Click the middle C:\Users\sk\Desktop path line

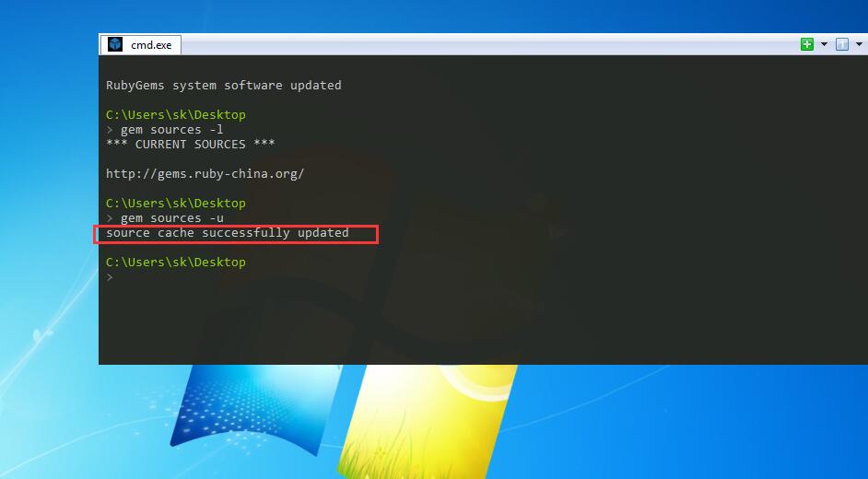(176, 204)
